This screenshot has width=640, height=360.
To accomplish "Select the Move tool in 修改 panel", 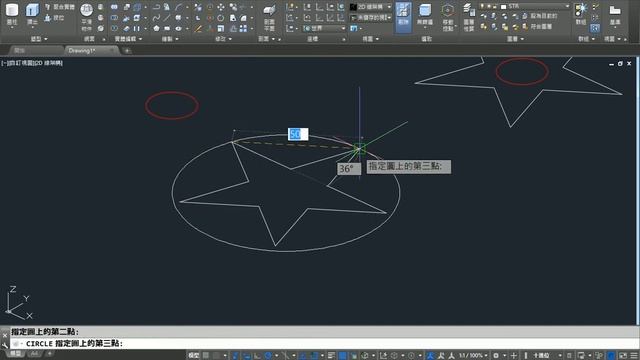I will (221, 7).
